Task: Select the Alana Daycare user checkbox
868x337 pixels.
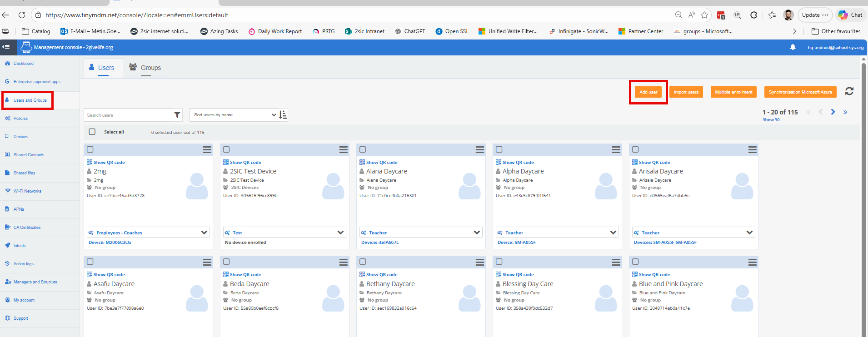Action: click(363, 149)
